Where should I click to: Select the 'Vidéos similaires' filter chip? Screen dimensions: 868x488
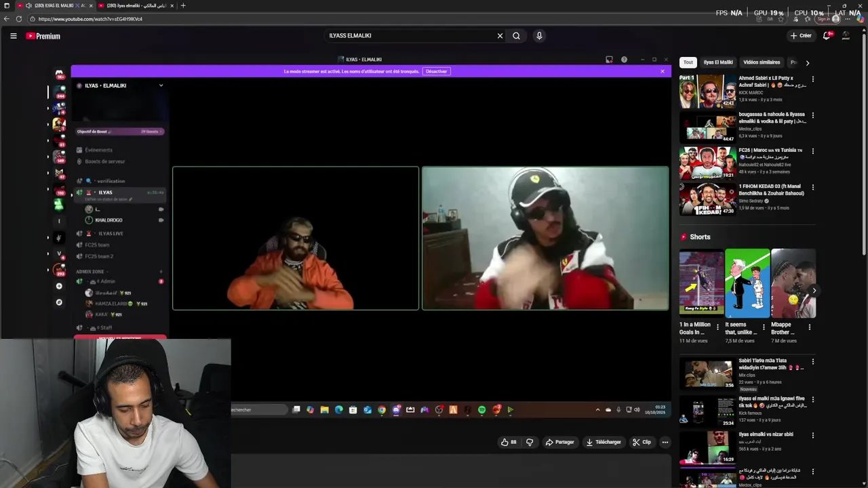[x=762, y=62]
